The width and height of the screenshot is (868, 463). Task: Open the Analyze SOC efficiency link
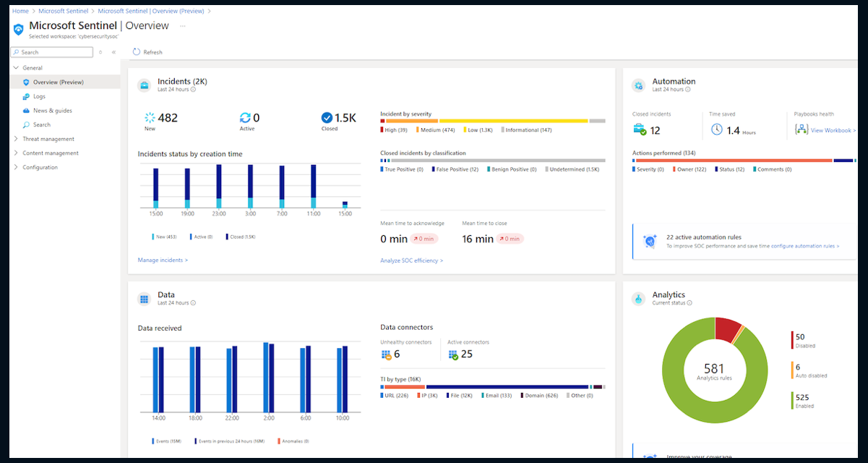(412, 260)
